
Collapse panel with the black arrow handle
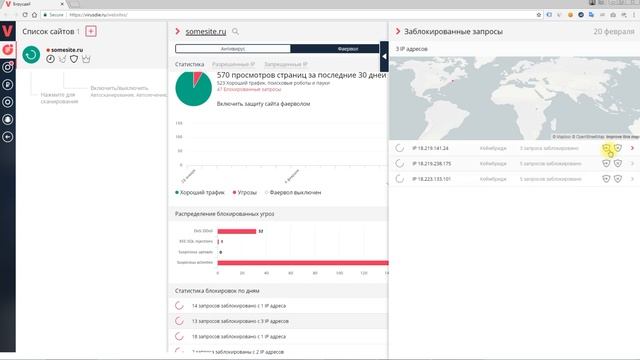point(384,56)
